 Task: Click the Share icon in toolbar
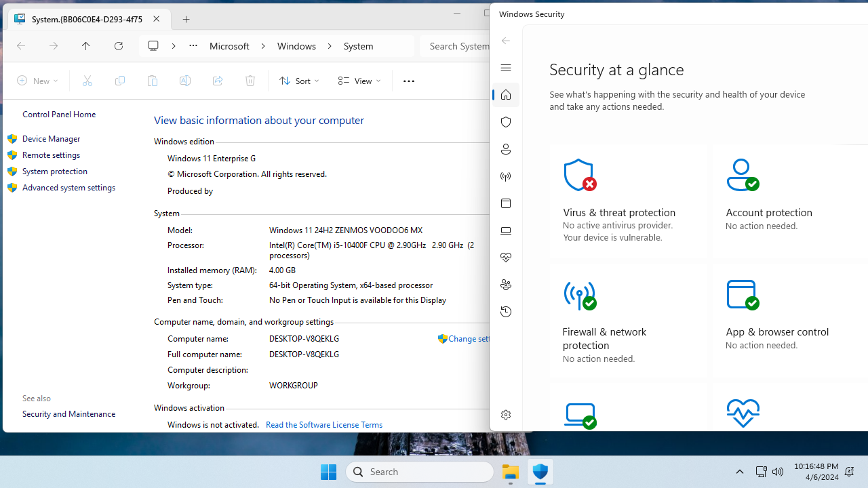click(218, 81)
